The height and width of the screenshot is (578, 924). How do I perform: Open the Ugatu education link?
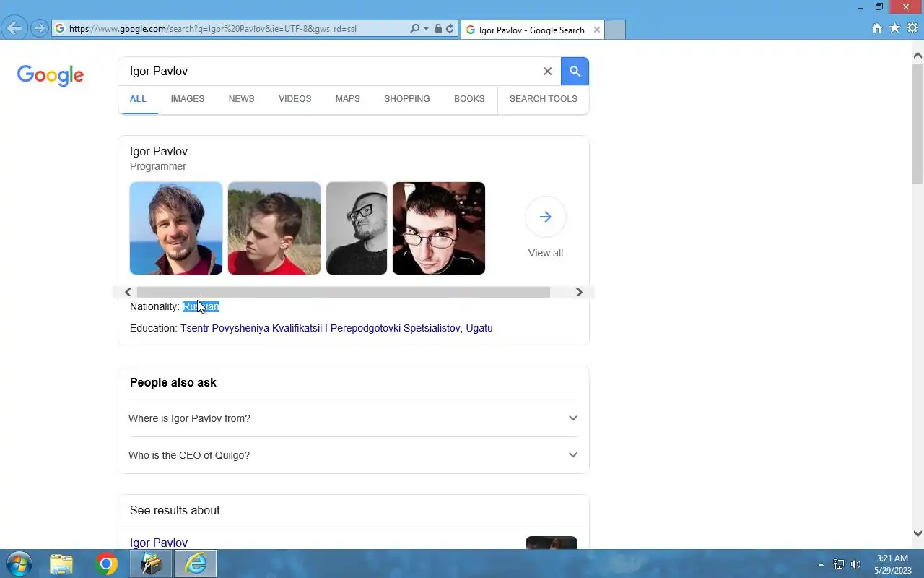(479, 328)
